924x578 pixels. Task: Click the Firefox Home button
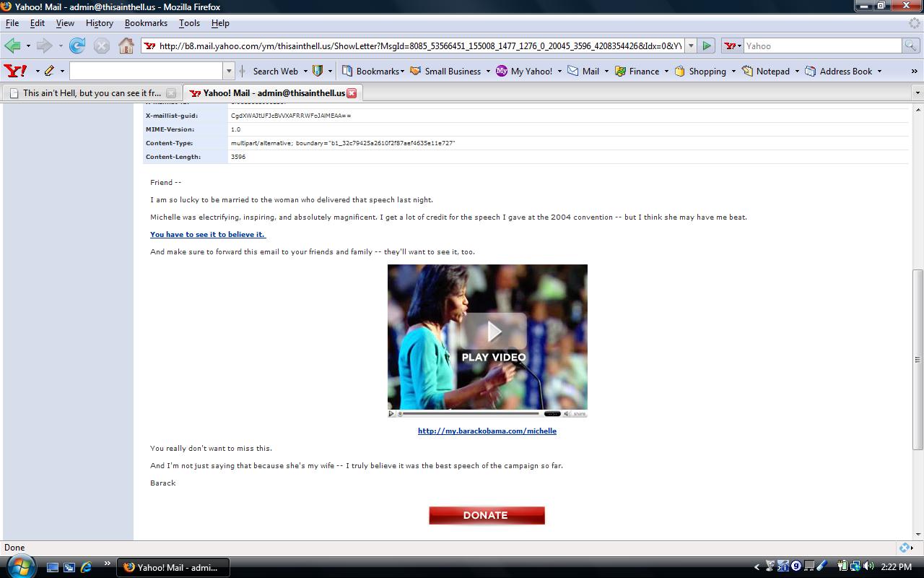[x=126, y=46]
